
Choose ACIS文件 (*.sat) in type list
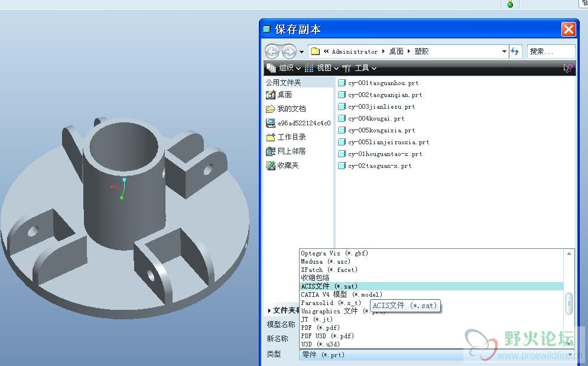[x=431, y=286]
